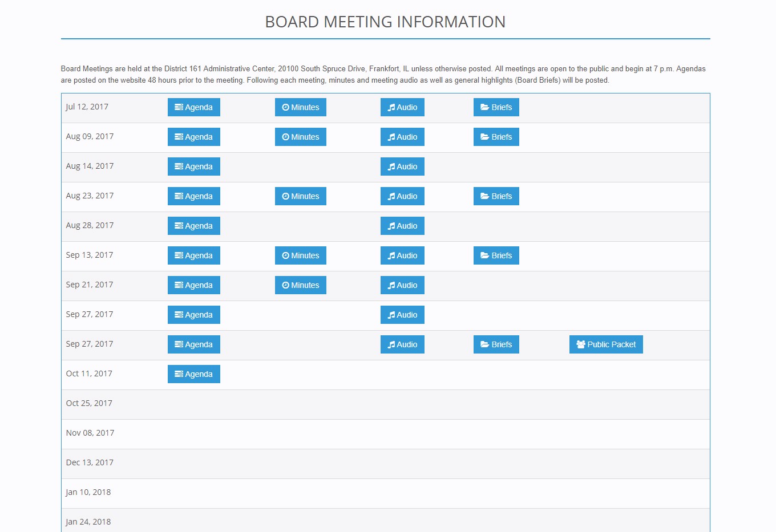776x532 pixels.
Task: Open Briefs for Aug 23, 2017
Action: (496, 196)
